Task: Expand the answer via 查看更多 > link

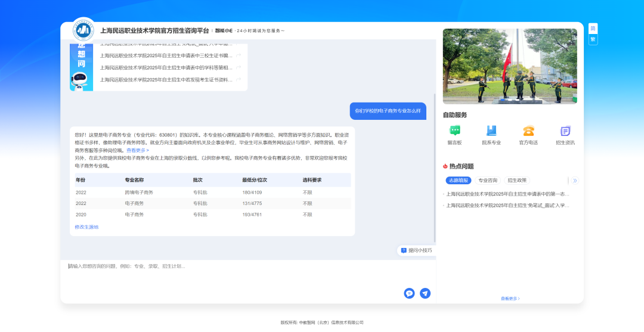Action: pos(138,151)
